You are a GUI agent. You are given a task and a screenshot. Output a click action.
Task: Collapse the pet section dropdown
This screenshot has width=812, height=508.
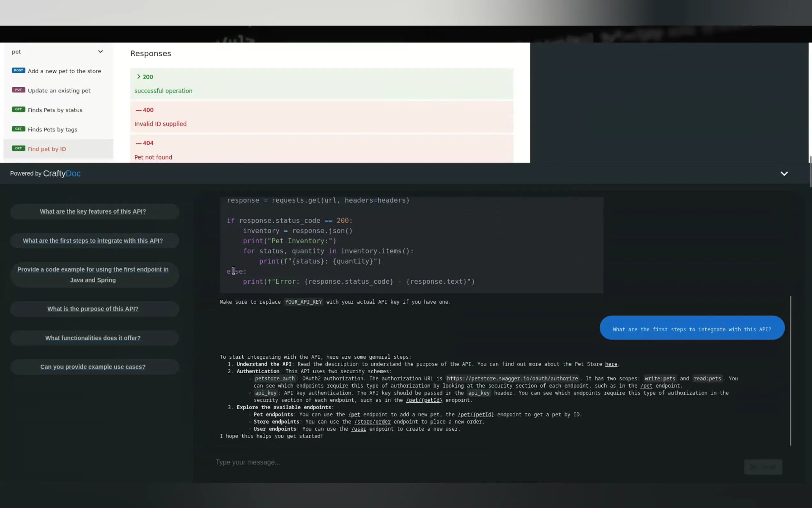pyautogui.click(x=100, y=52)
